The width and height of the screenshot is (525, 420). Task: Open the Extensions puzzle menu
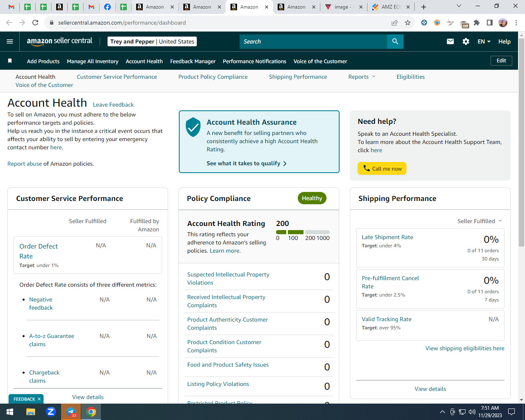pos(477,23)
